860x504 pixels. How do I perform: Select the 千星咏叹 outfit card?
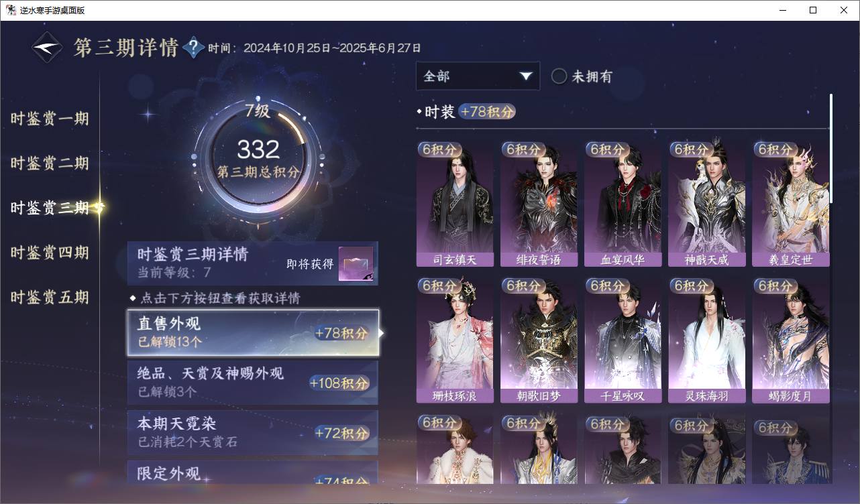click(623, 340)
